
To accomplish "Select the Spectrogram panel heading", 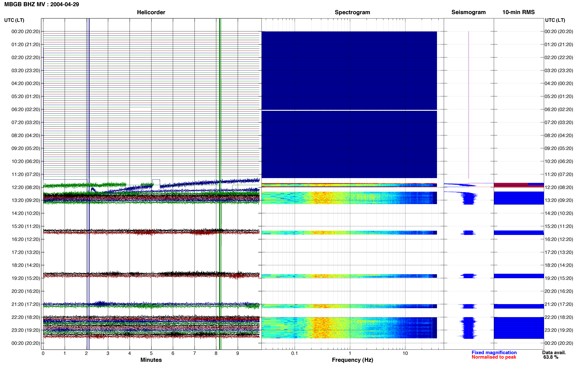I will pos(352,12).
